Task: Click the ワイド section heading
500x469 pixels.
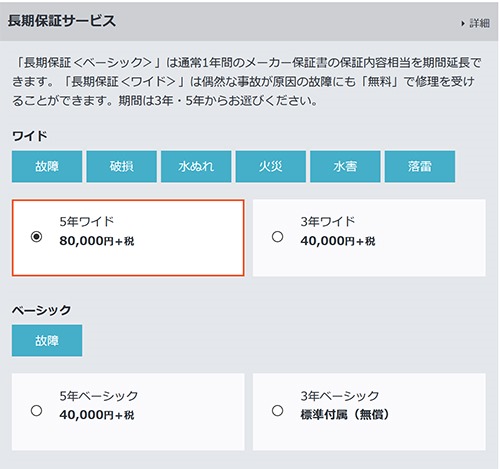Action: (x=30, y=136)
